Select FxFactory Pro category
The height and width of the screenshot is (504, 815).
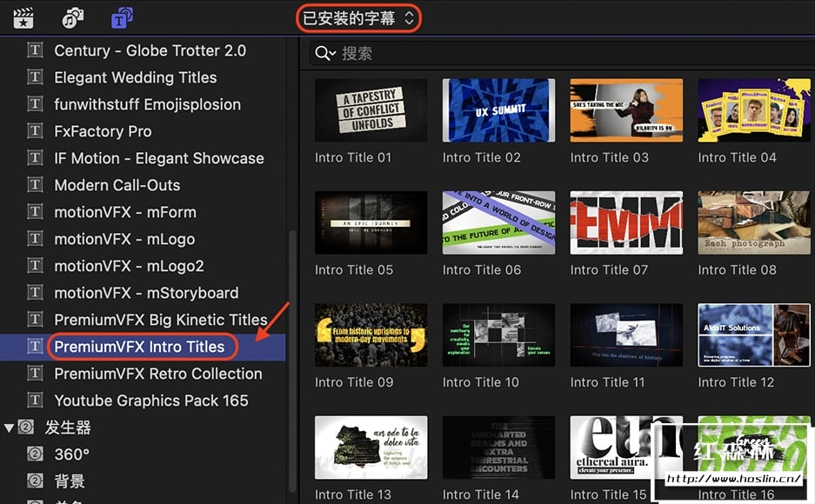tap(103, 131)
